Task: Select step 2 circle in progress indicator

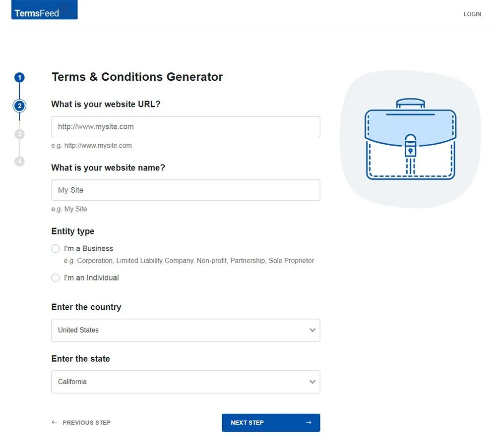Action: point(19,106)
